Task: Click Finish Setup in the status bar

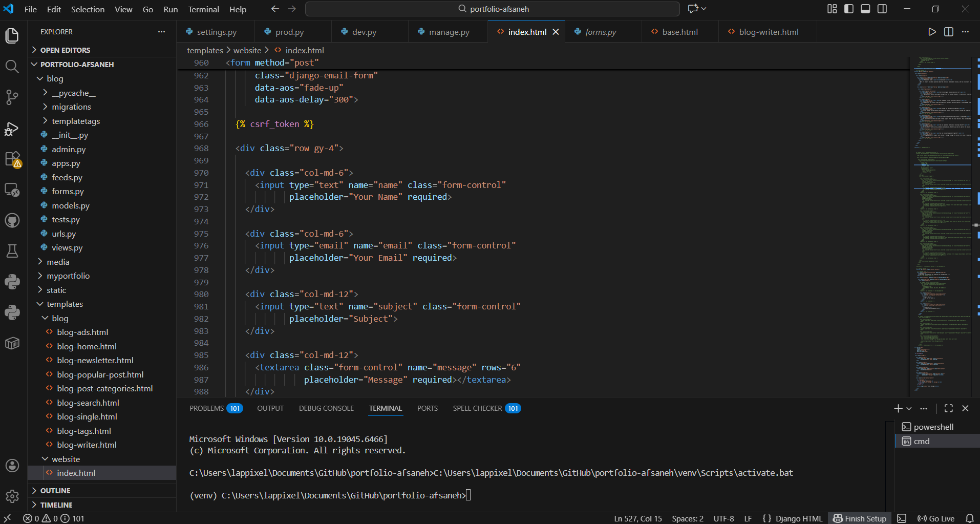Action: pyautogui.click(x=860, y=518)
